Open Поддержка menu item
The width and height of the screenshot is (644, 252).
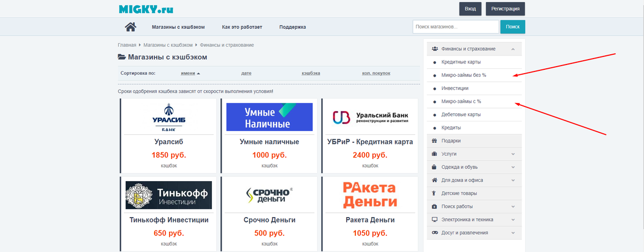(x=292, y=27)
